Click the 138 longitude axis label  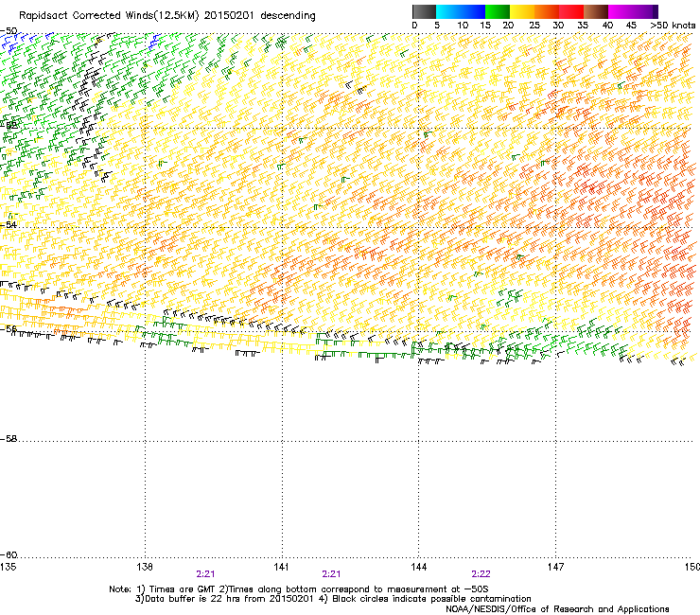tap(145, 567)
